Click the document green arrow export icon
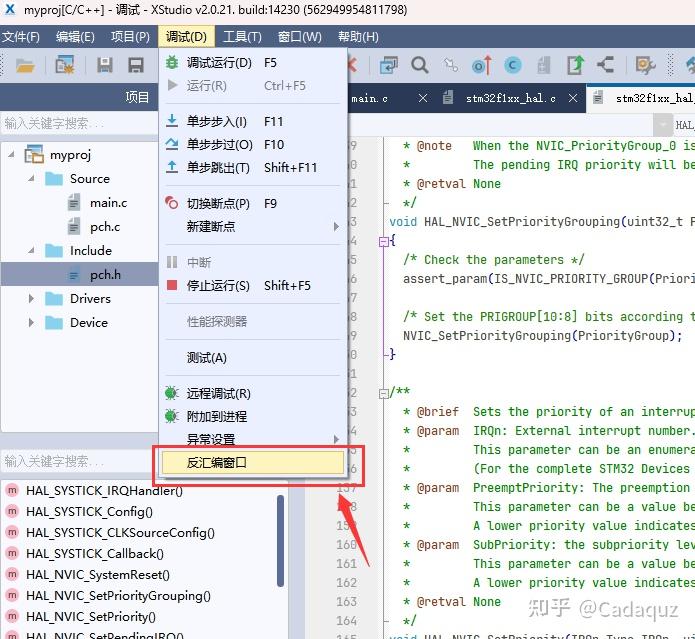This screenshot has width=695, height=639. (575, 65)
